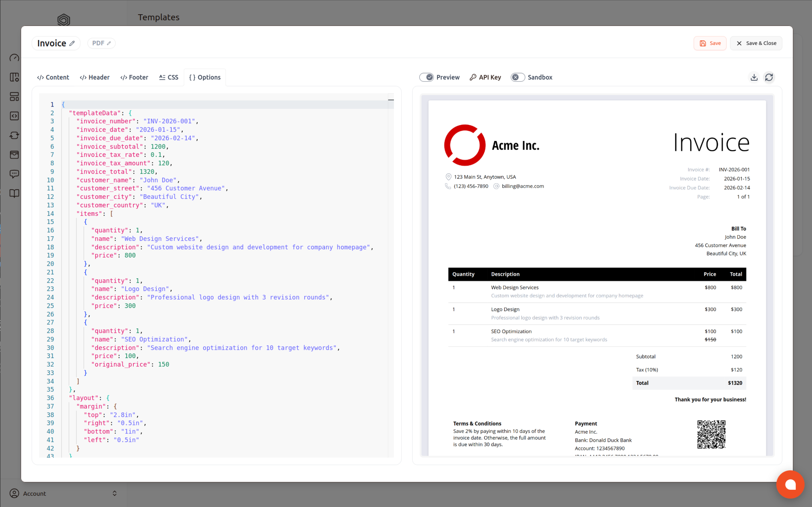Open the chat bubble icon in sidebar
This screenshot has height=507, width=812.
click(x=14, y=174)
